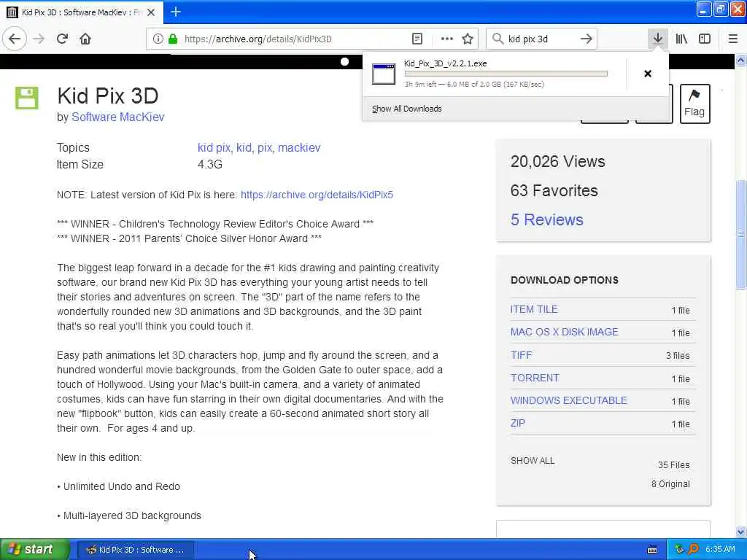This screenshot has width=747, height=560.
Task: Click the magnifier system tray icon
Action: click(x=693, y=550)
